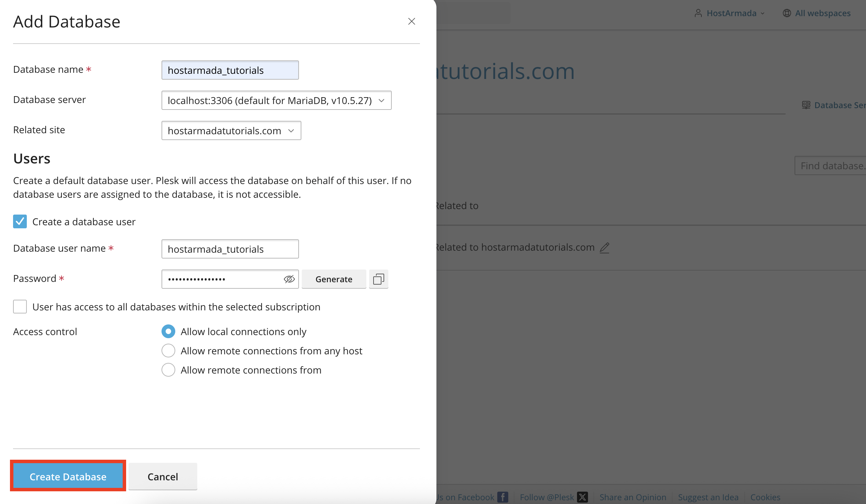Copy the generated password to clipboard
Image resolution: width=866 pixels, height=504 pixels.
click(378, 279)
